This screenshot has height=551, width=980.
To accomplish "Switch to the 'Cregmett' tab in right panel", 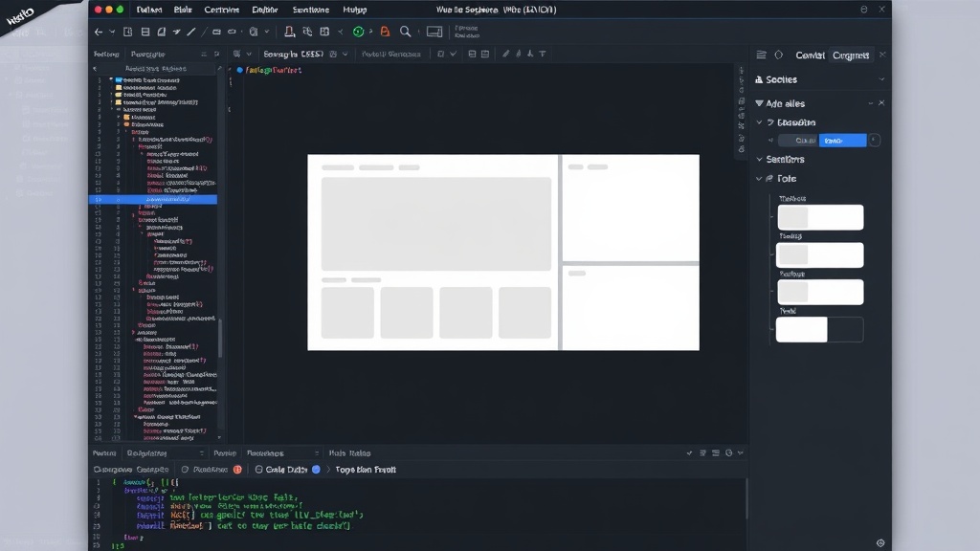I will coord(851,55).
